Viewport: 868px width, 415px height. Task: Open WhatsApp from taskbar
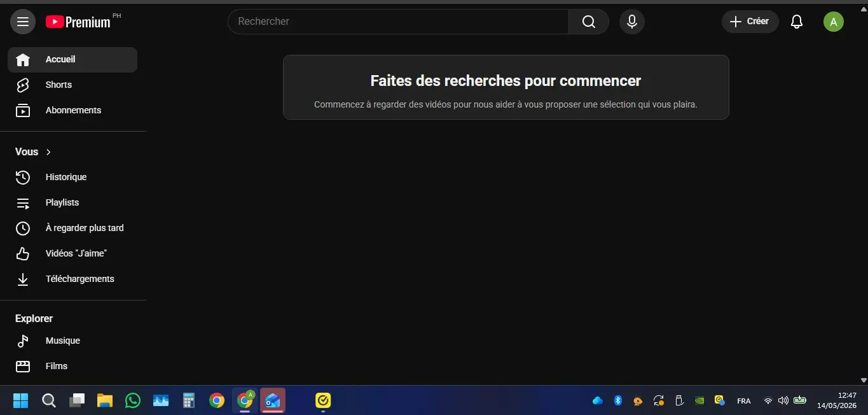[133, 400]
